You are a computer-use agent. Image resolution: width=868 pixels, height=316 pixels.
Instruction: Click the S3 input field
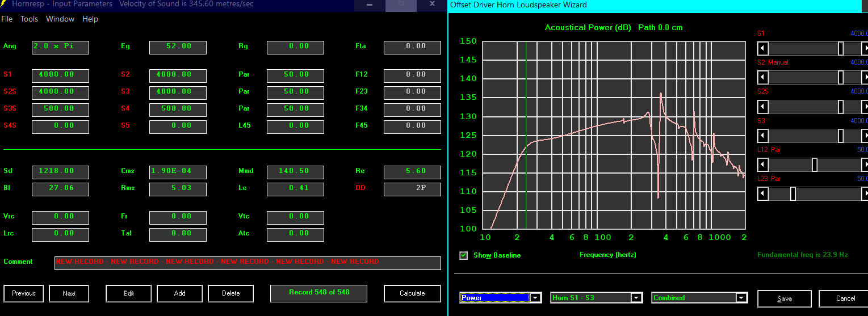point(178,92)
